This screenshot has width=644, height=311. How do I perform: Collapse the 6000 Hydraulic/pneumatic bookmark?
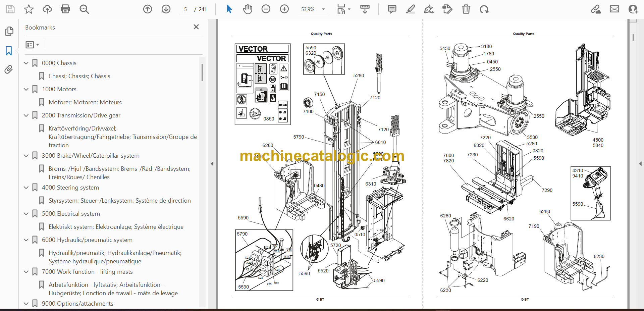(26, 240)
